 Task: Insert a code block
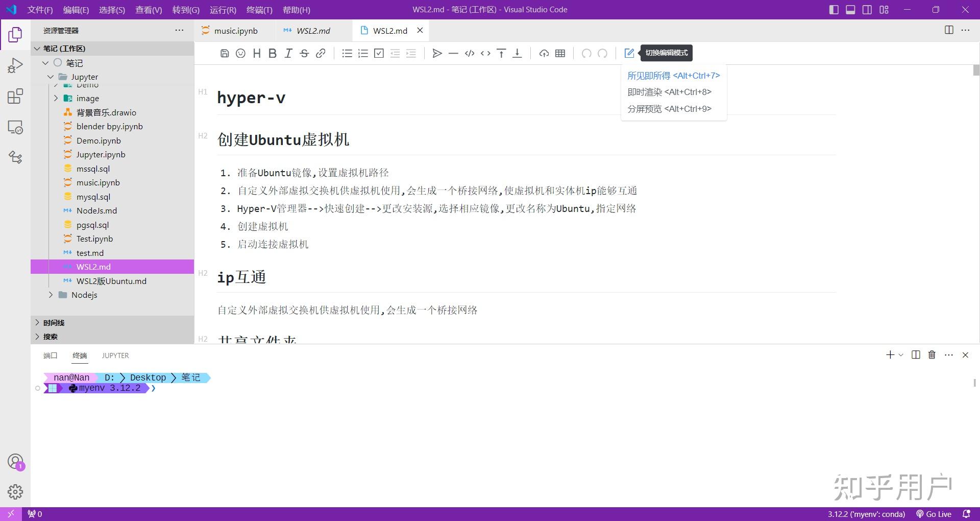pyautogui.click(x=470, y=53)
